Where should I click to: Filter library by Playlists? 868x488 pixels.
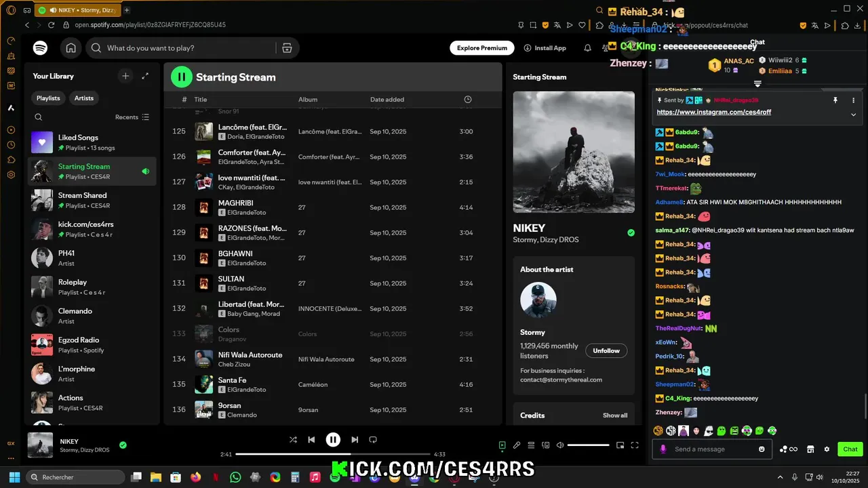point(48,98)
